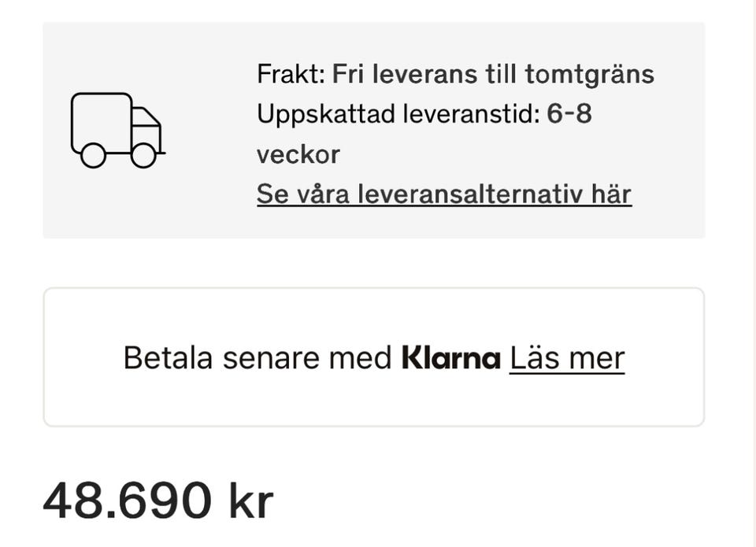Click the word "Betala"

169,358
